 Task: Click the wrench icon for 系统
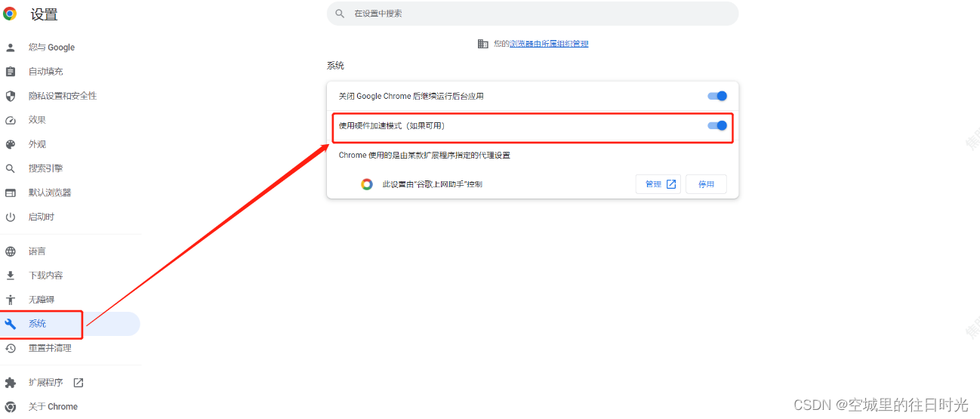coord(11,324)
